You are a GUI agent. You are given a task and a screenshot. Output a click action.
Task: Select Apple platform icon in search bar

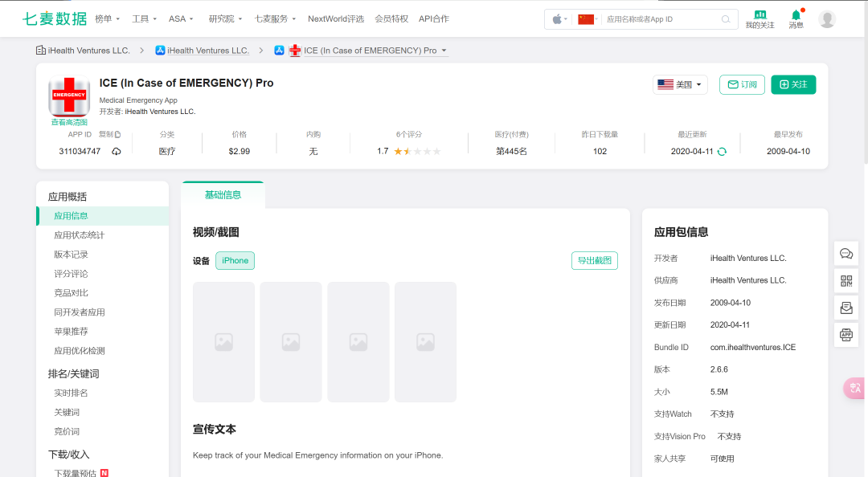tap(559, 19)
